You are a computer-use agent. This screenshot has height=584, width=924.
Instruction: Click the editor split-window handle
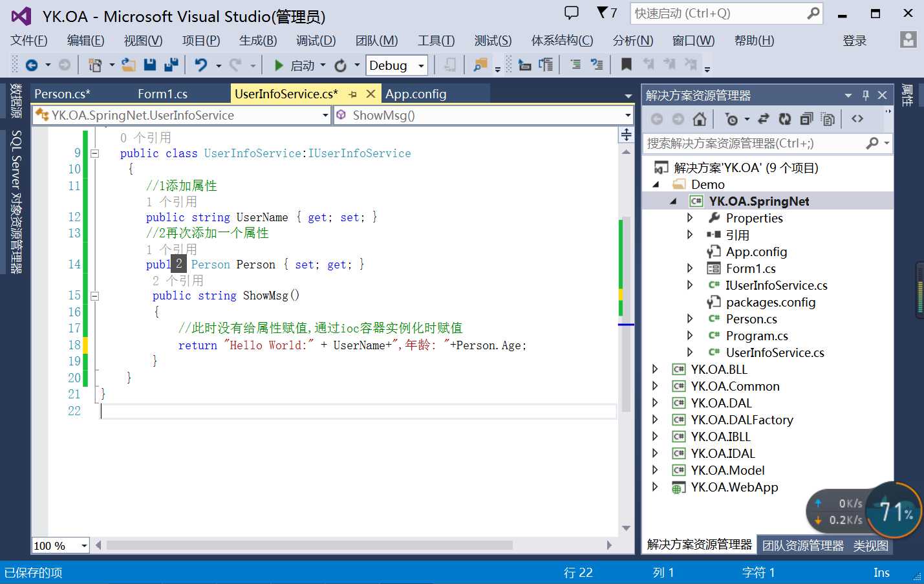click(x=626, y=135)
